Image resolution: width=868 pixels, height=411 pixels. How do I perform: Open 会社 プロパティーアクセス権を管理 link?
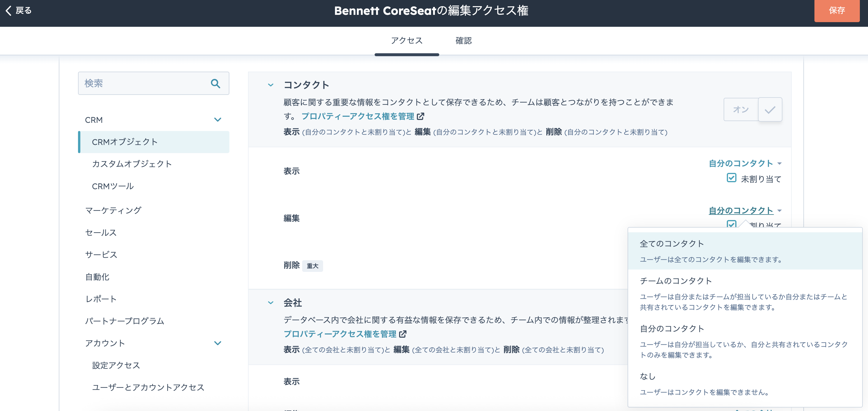pyautogui.click(x=340, y=334)
